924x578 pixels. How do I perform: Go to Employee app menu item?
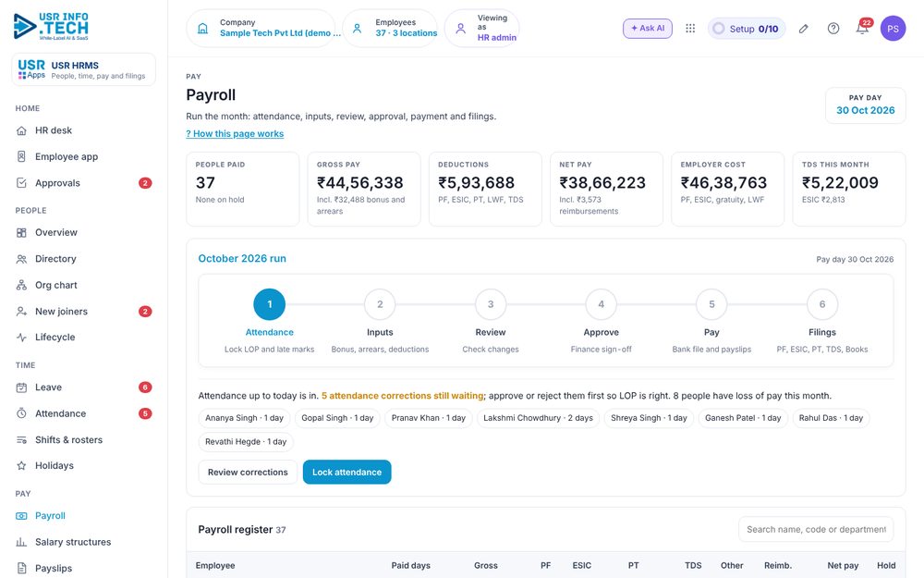(84, 156)
